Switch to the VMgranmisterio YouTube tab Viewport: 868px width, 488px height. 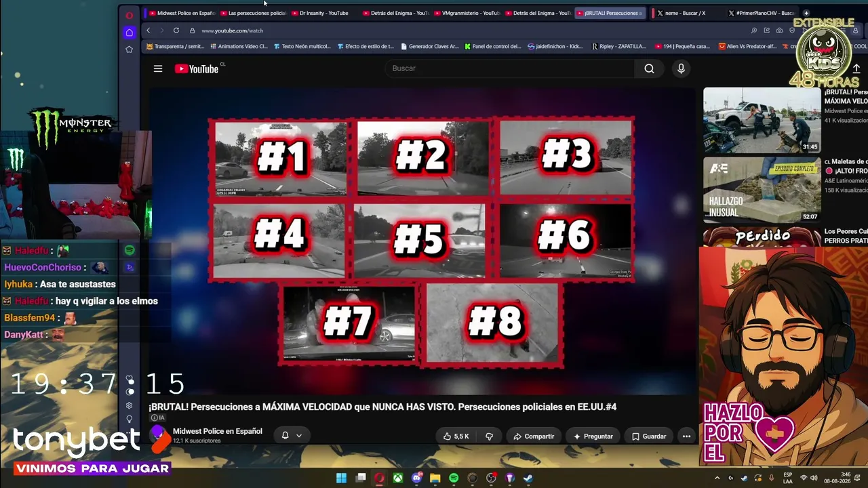coord(467,13)
